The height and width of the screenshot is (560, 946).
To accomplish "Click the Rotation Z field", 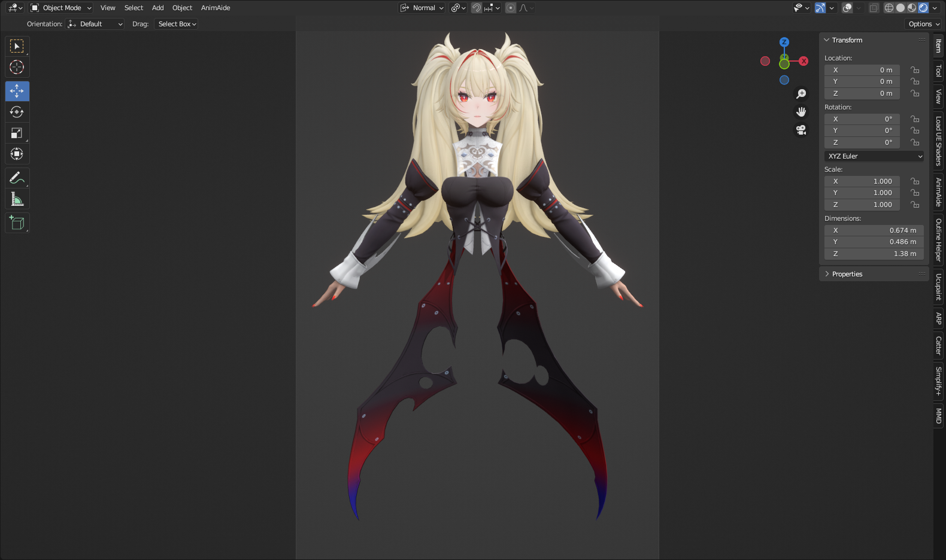I will [862, 142].
